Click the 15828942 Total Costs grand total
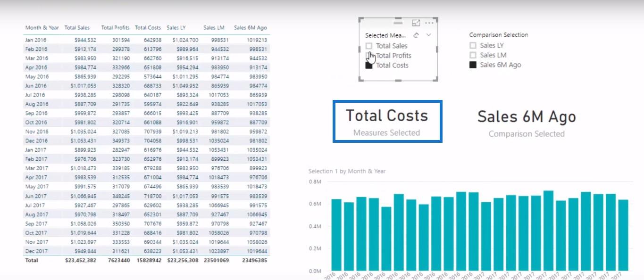The image size is (644, 280). tap(149, 260)
